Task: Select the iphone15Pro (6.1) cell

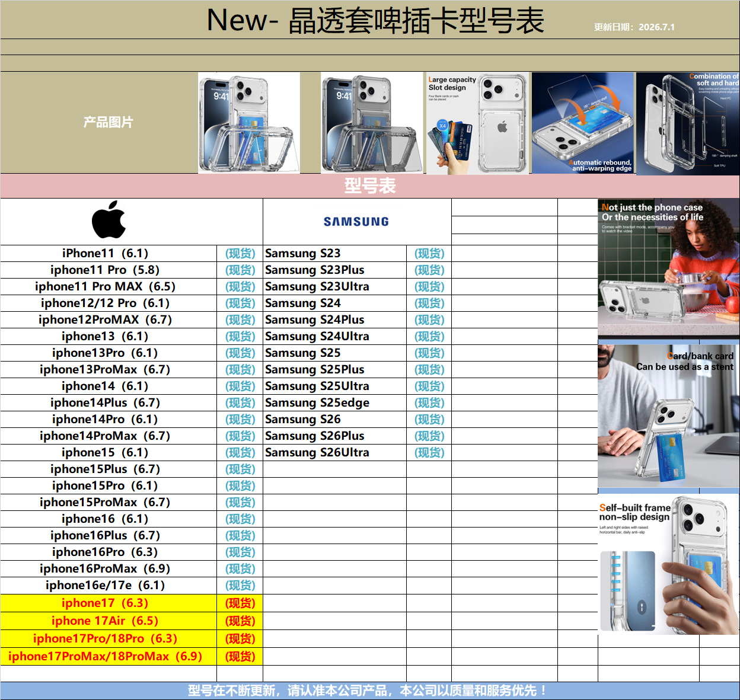Action: pos(109,486)
